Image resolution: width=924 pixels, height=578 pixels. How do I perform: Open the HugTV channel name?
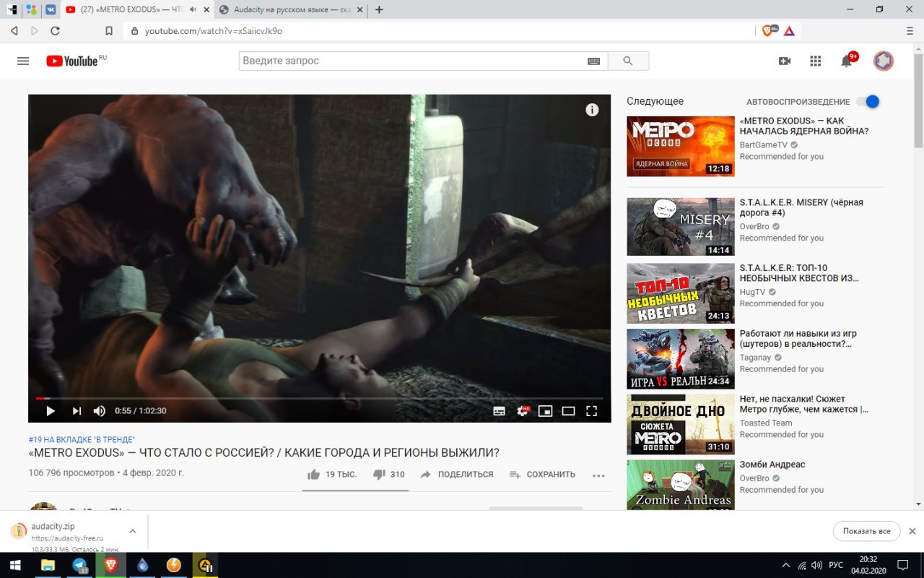pyautogui.click(x=752, y=292)
